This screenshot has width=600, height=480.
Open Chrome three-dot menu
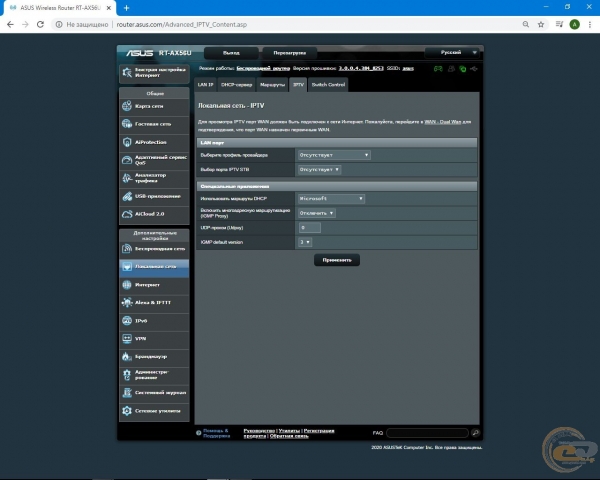pyautogui.click(x=590, y=24)
